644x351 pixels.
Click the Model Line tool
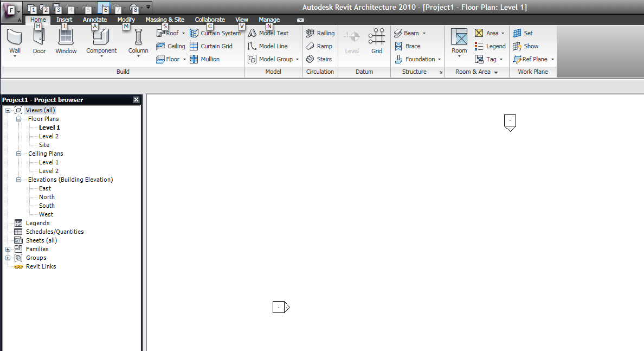267,46
